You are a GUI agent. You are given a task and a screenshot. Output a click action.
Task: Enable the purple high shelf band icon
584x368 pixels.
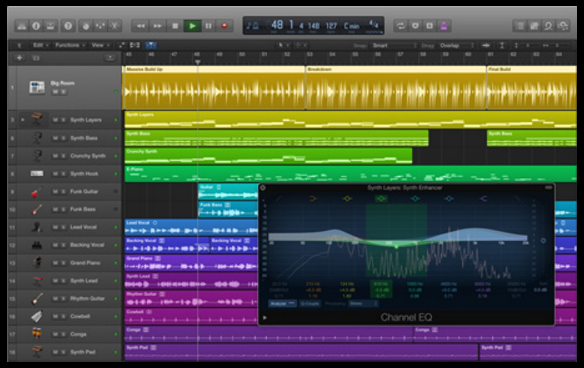click(x=483, y=199)
